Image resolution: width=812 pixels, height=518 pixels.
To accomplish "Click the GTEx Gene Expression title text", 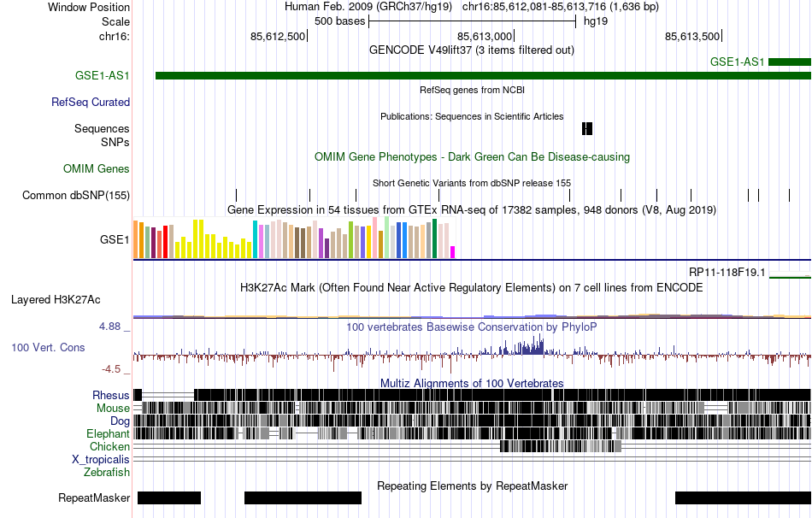I will click(472, 209).
